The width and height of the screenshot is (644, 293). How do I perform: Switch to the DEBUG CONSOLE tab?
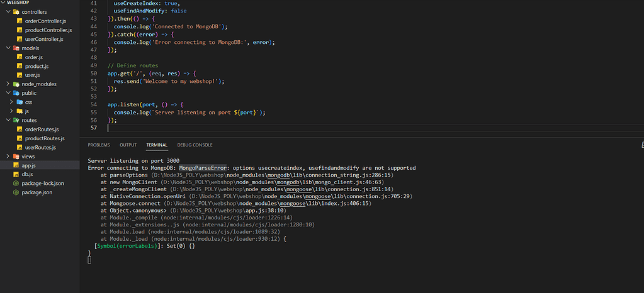(195, 145)
